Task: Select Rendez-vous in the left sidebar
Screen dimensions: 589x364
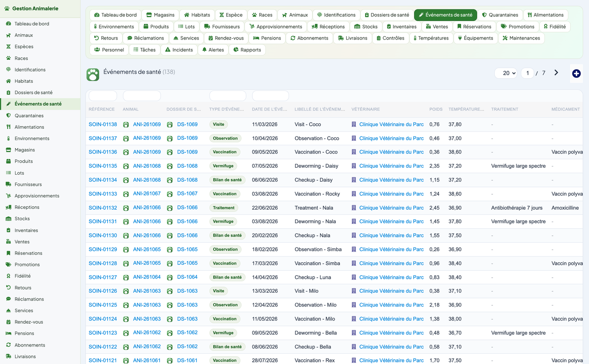Action: pyautogui.click(x=29, y=322)
